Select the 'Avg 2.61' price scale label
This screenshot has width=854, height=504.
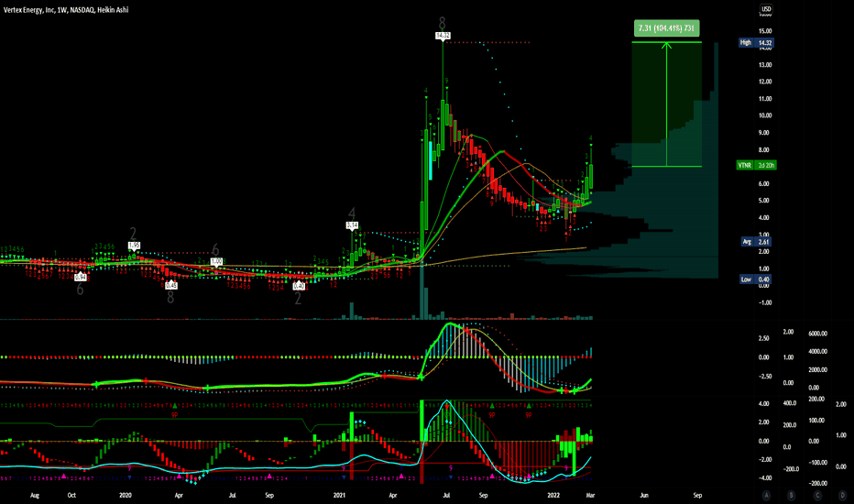pyautogui.click(x=756, y=241)
